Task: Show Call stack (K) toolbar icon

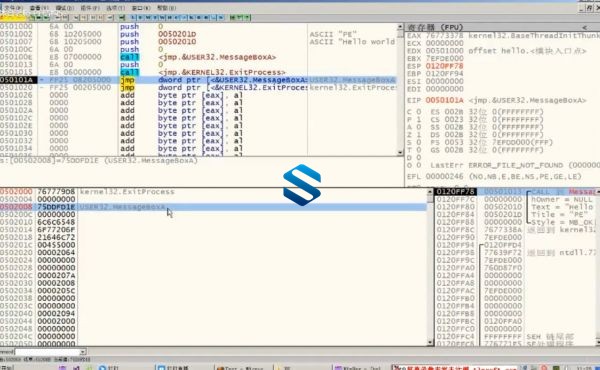Action: coord(191,17)
